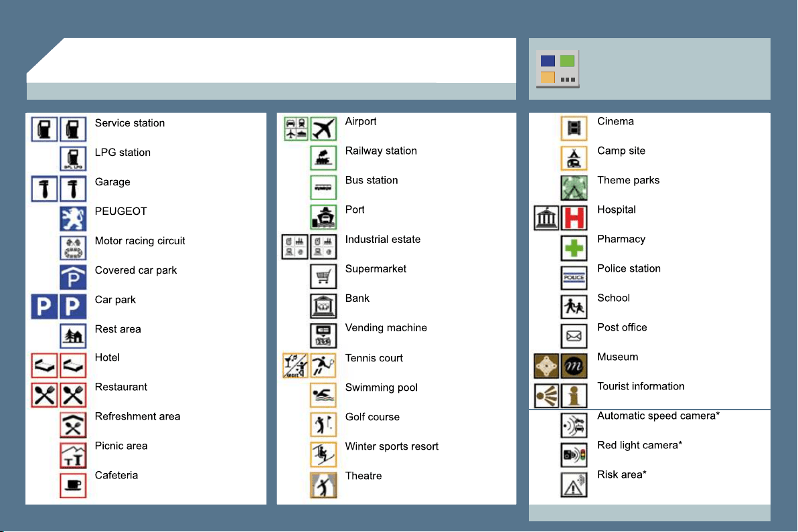The image size is (798, 532).
Task: Click the Supermarket cart icon
Action: (x=323, y=276)
